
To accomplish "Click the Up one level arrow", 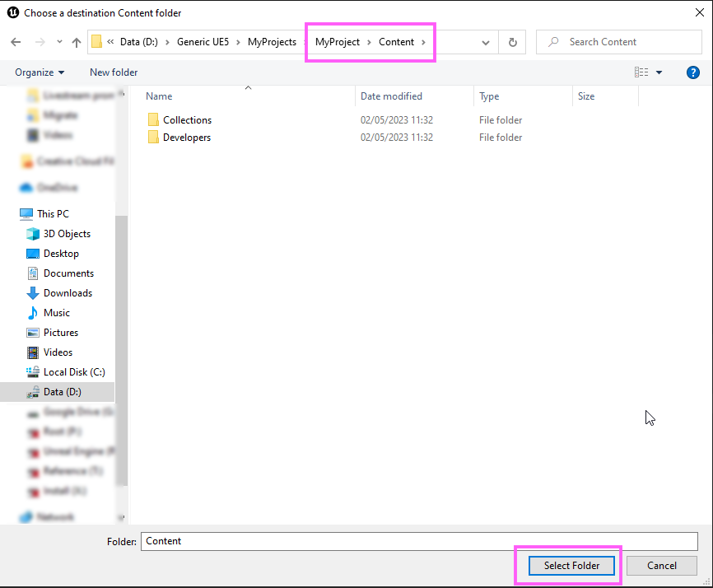I will [77, 42].
